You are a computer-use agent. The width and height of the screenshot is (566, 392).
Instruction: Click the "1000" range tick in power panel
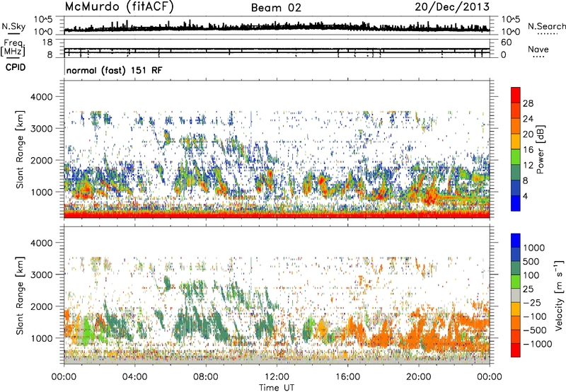pyautogui.click(x=41, y=192)
